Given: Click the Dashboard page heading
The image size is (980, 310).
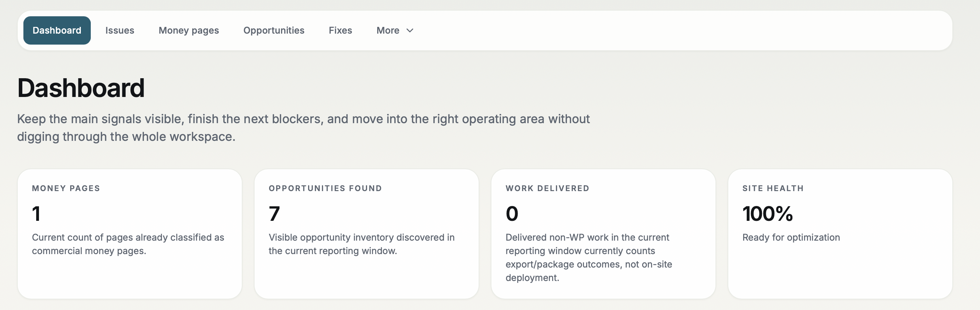Looking at the screenshot, I should pyautogui.click(x=80, y=88).
